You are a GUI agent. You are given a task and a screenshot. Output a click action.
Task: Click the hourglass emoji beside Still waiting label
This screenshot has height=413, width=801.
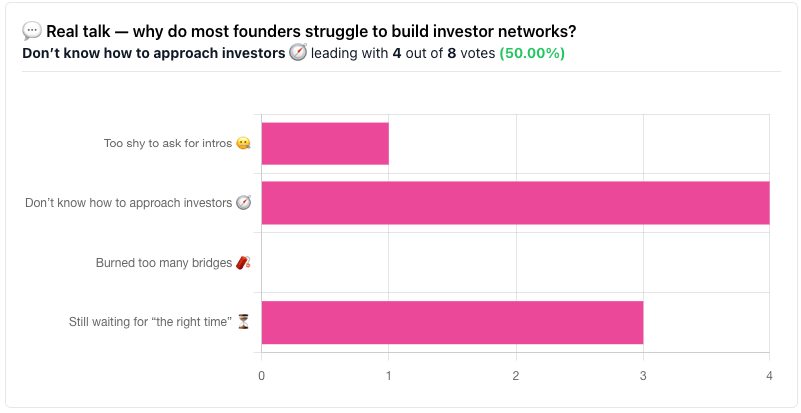(243, 322)
